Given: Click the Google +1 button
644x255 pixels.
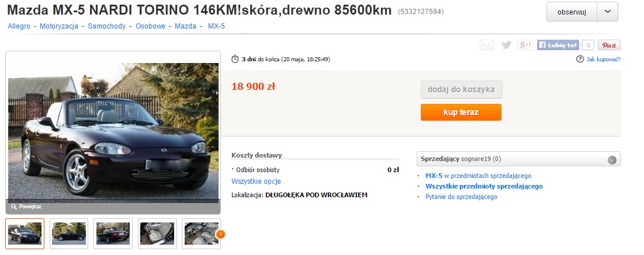Looking at the screenshot, I should pos(525,45).
